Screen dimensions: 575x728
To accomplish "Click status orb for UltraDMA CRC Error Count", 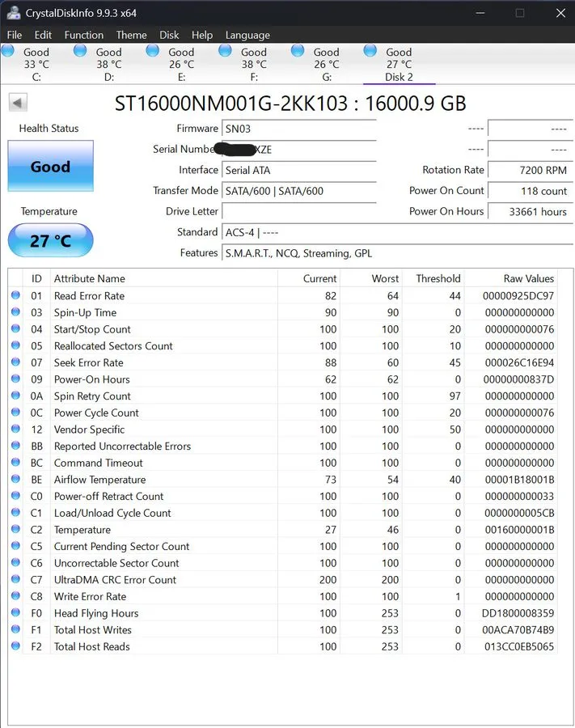I will click(x=15, y=579).
